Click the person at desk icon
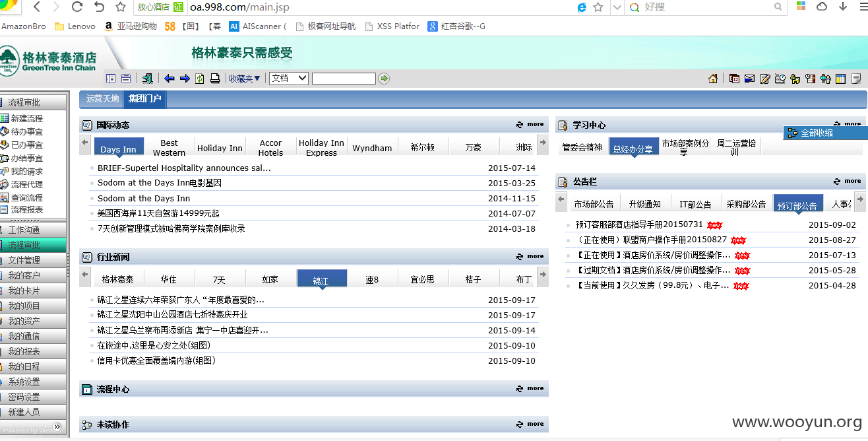The height and width of the screenshot is (441, 868). (x=795, y=79)
